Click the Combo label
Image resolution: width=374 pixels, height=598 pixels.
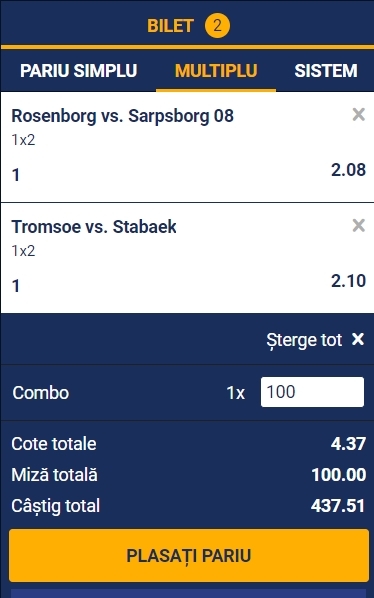pos(41,393)
